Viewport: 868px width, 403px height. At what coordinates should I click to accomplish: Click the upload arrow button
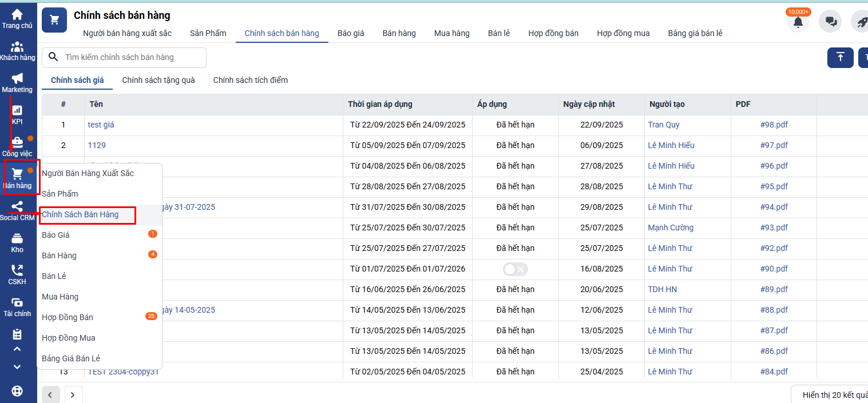coord(840,57)
